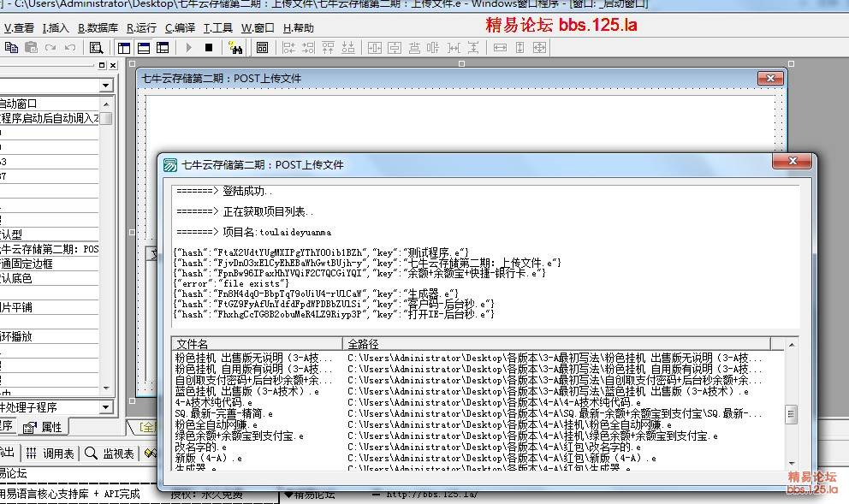Open the W.窗口 menu
The image size is (849, 504).
(258, 28)
